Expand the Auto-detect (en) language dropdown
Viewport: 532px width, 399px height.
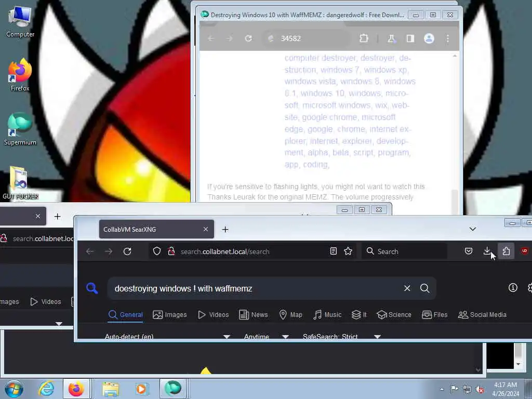pos(167,337)
